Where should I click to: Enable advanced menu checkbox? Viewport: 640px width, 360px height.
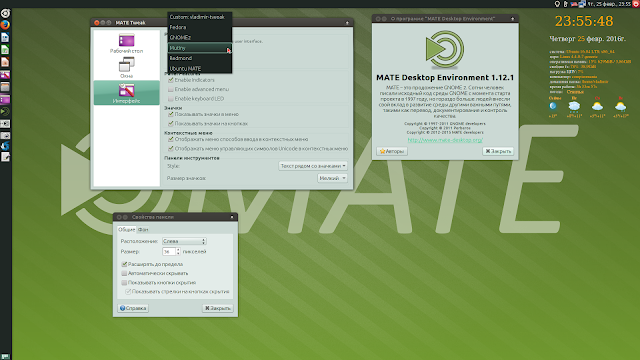coord(171,89)
